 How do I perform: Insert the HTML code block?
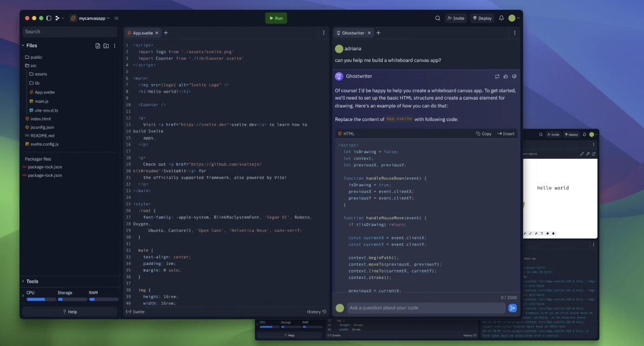coord(506,134)
